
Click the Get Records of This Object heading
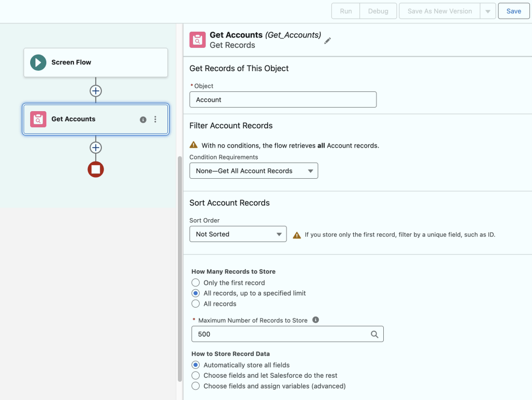click(x=239, y=69)
